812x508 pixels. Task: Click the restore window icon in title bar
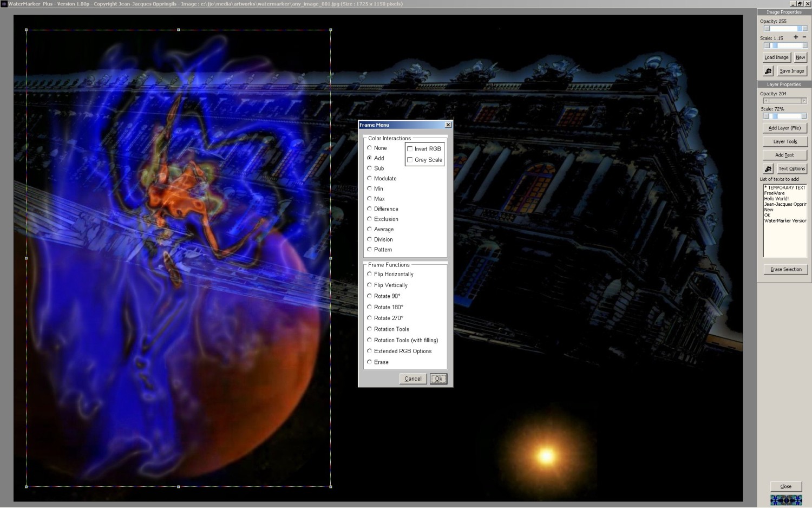point(800,4)
